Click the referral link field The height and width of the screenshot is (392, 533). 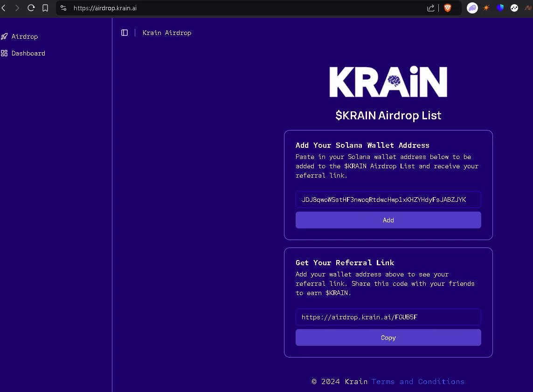(388, 317)
